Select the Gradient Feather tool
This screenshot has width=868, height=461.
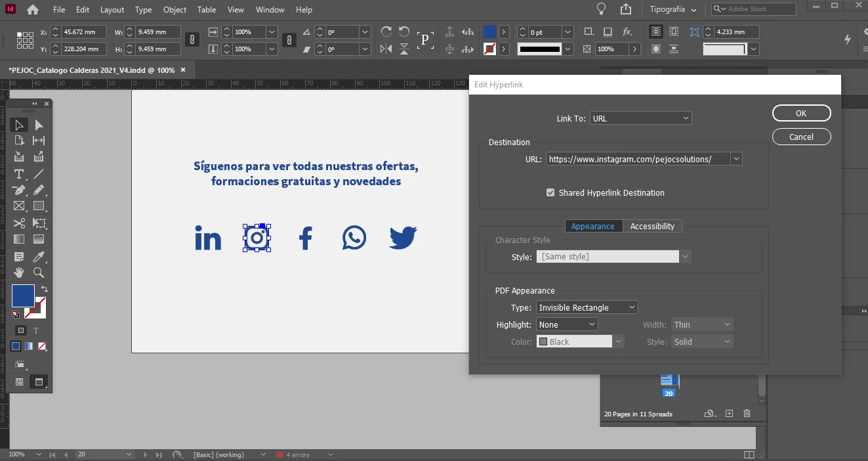39,239
